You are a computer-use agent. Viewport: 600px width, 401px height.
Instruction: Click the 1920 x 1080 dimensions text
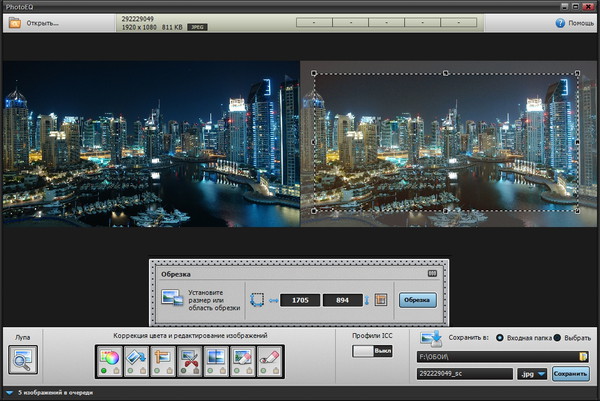139,27
